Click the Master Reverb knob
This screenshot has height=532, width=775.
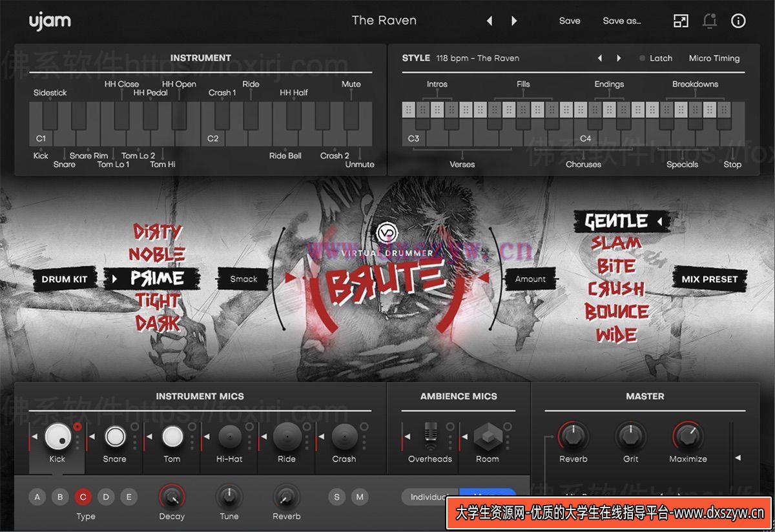coord(573,437)
